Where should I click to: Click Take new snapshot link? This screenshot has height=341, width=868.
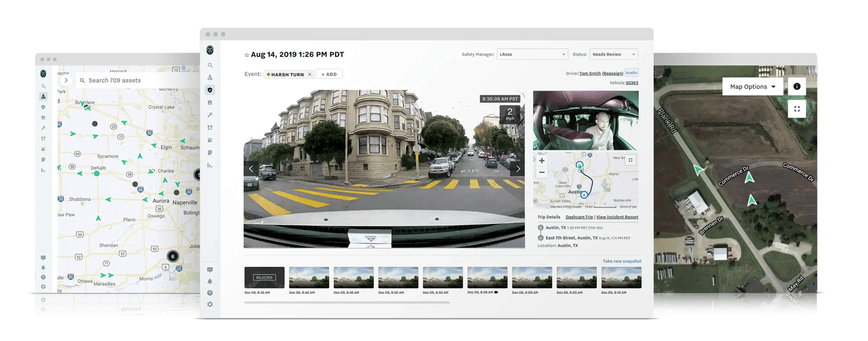pos(622,261)
